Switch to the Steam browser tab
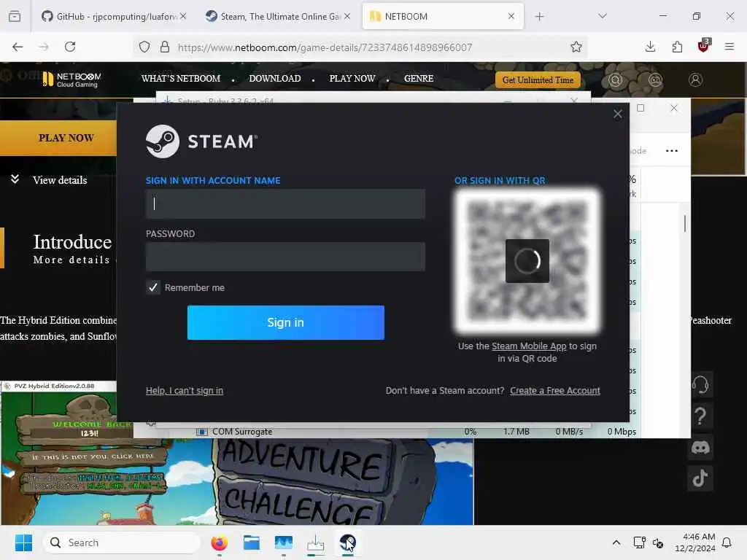The height and width of the screenshot is (560, 747). [279, 16]
